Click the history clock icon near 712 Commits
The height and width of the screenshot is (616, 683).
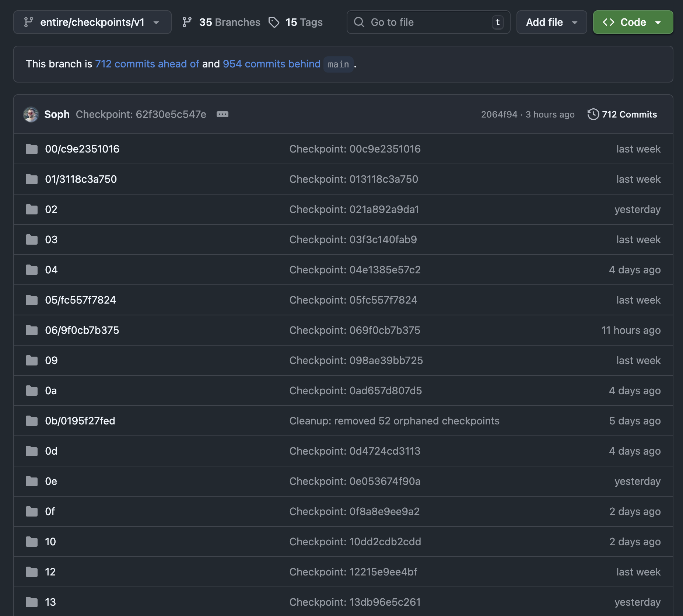(x=593, y=115)
